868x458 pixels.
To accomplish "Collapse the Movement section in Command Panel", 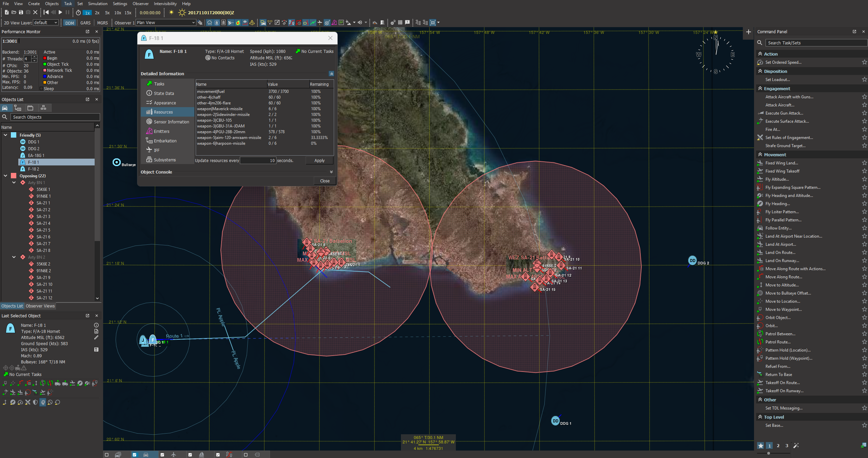I will pos(760,155).
